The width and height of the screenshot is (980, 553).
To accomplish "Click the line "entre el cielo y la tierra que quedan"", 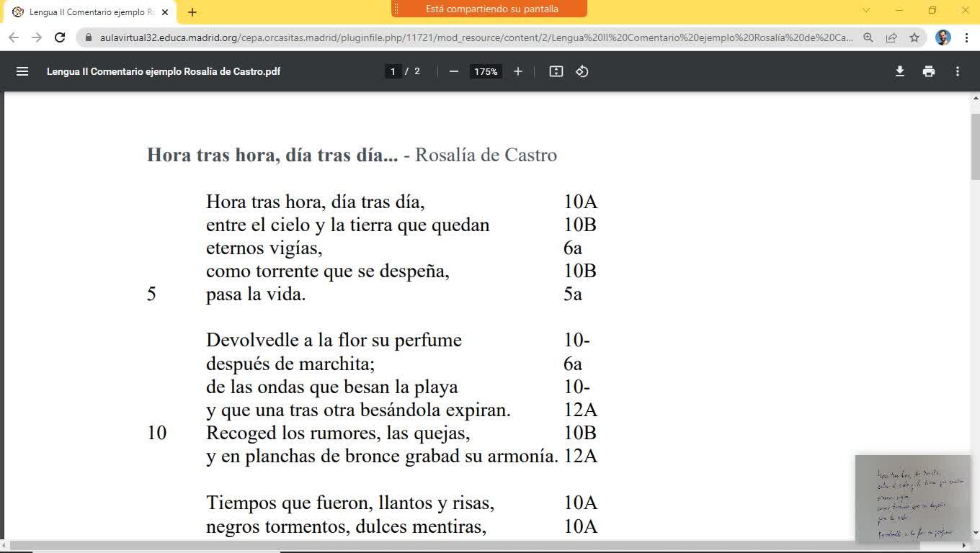I will click(348, 225).
